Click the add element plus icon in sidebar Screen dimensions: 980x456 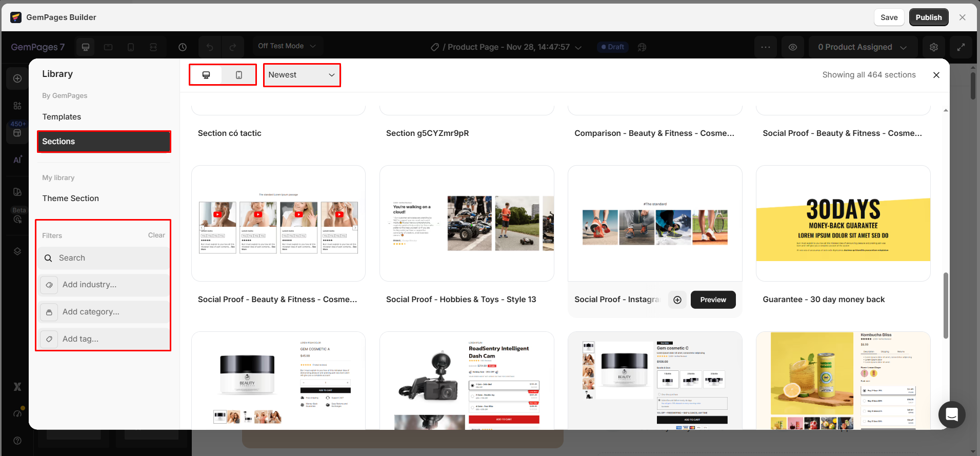click(17, 78)
